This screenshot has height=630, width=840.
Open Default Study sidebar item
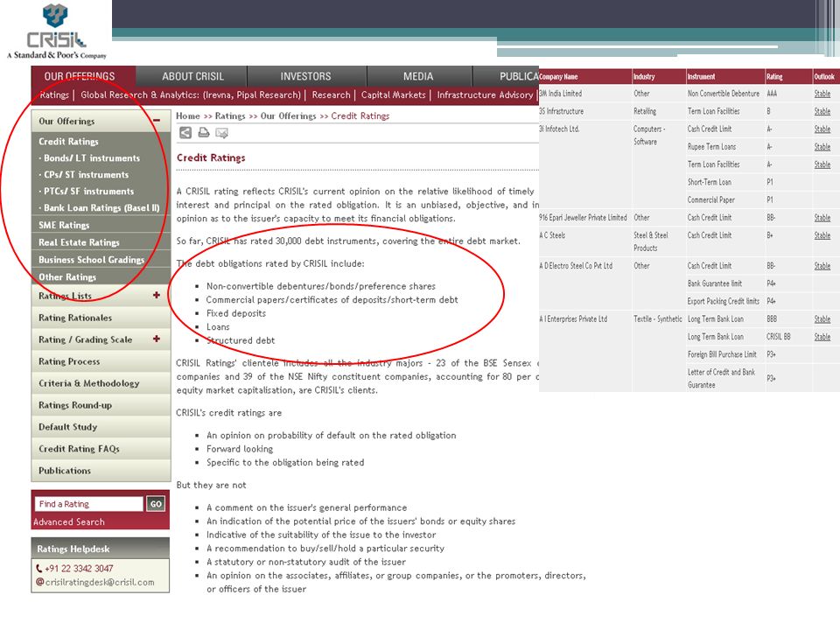[101, 427]
